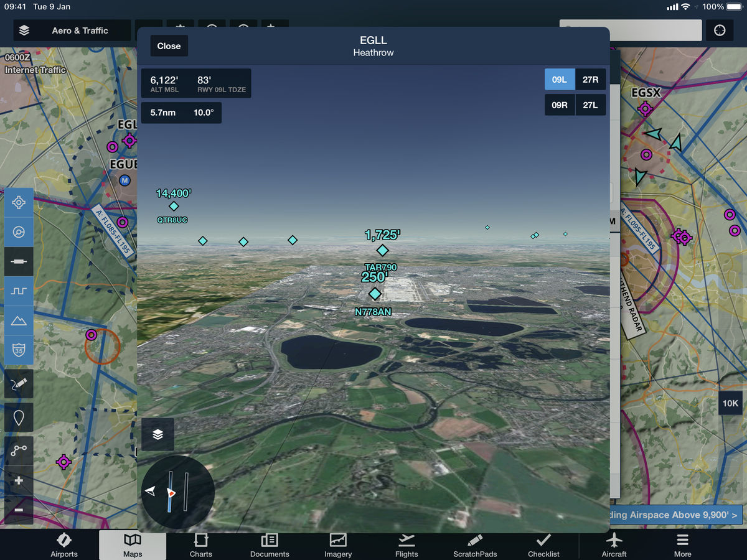The image size is (747, 560).
Task: Select the profile view square-wave icon
Action: pos(19,291)
